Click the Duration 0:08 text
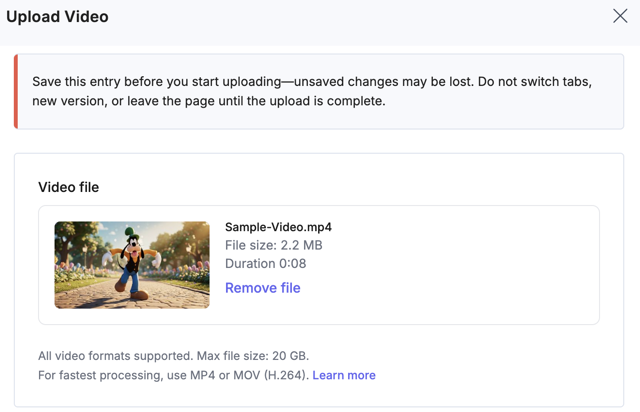 point(265,263)
